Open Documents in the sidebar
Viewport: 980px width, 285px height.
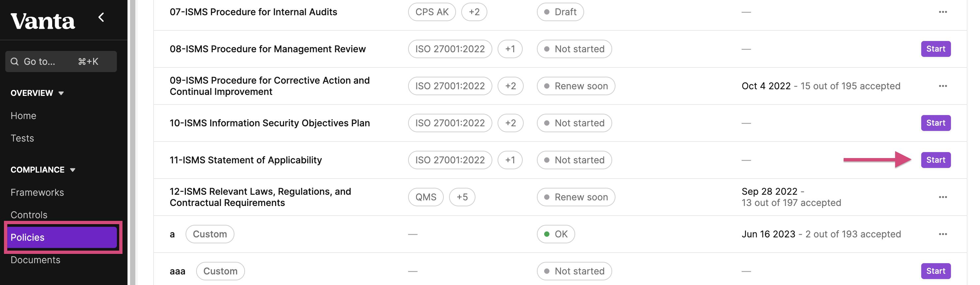click(35, 260)
